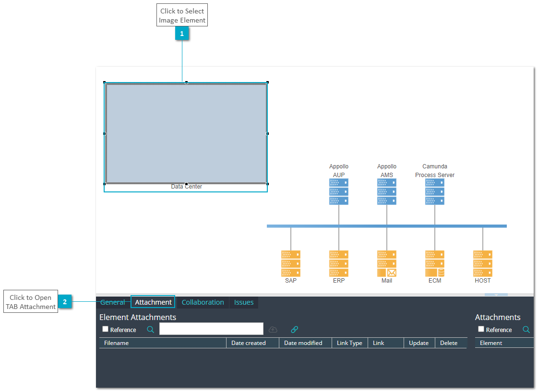Click the Update column header
This screenshot has width=538, height=392.
point(419,343)
